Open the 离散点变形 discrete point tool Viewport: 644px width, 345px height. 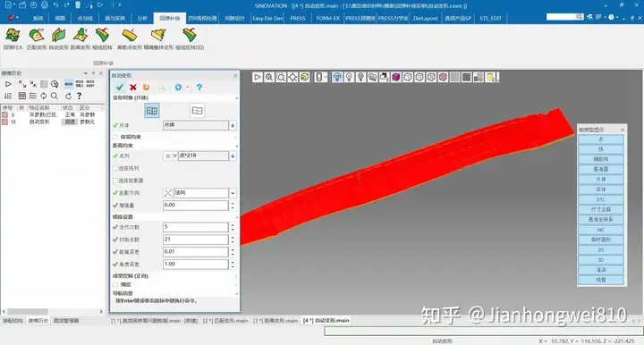click(x=130, y=39)
